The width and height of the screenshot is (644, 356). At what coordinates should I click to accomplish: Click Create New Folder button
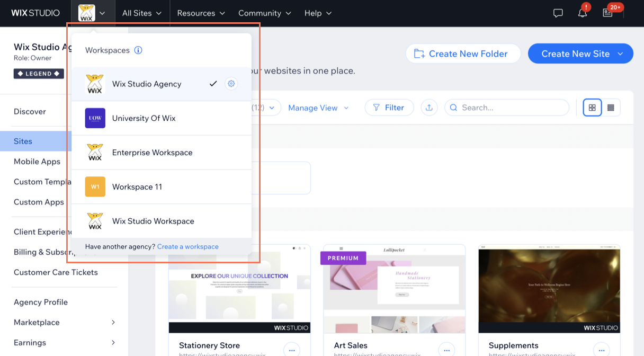(x=463, y=54)
